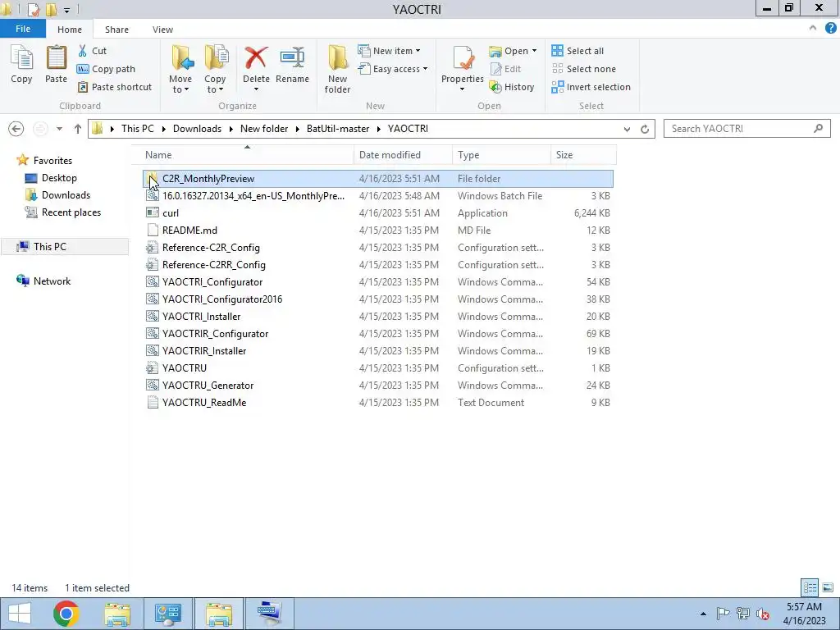
Task: Select the YAOCTRI_Installer file
Action: 378,317
